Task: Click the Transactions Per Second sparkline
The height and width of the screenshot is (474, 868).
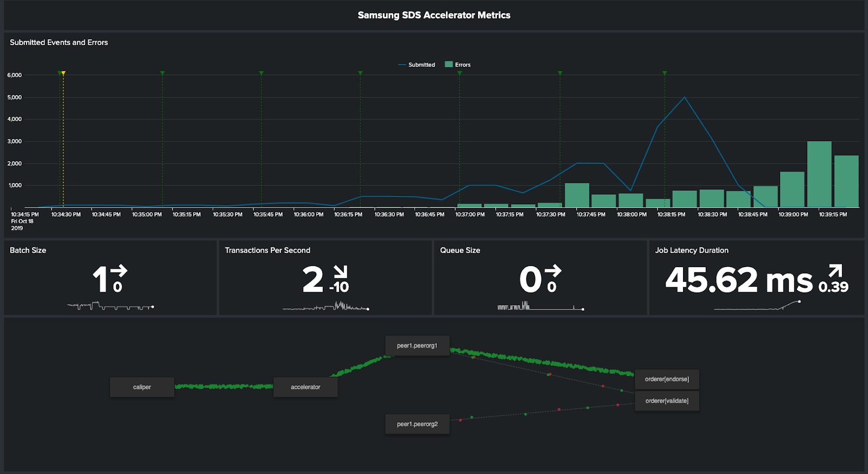Action: (x=326, y=307)
